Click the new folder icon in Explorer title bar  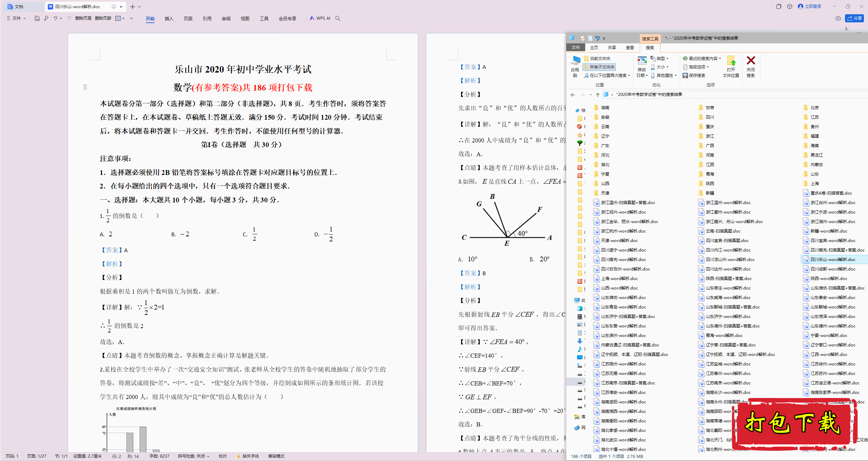click(x=590, y=38)
